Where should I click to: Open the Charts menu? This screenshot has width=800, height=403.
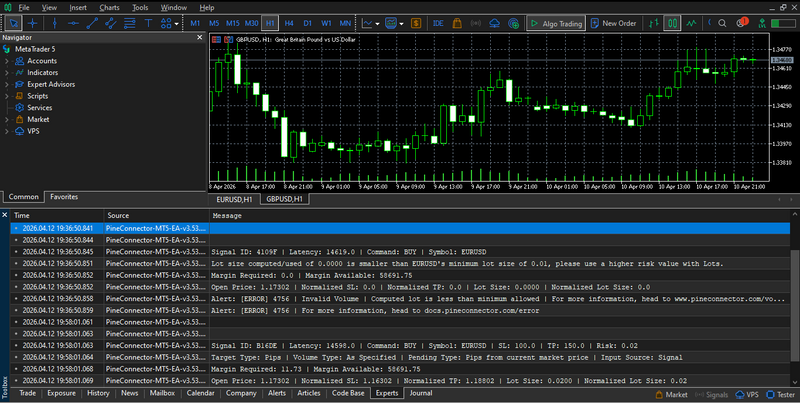click(x=109, y=8)
